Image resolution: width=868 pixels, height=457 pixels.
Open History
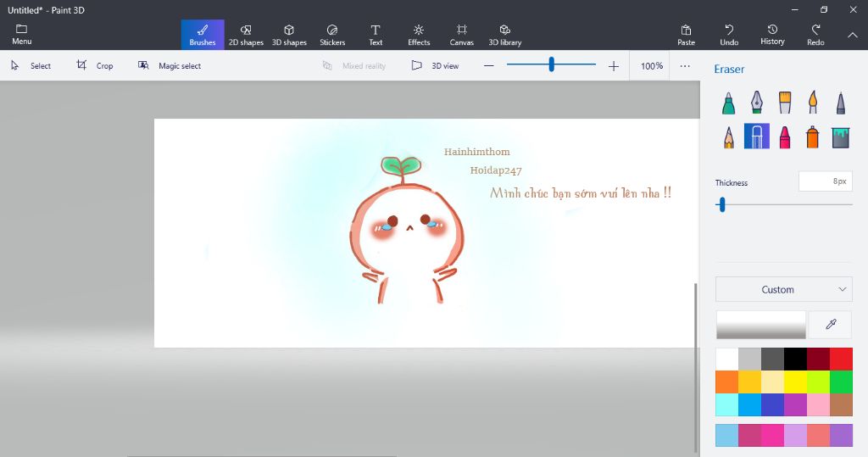772,35
